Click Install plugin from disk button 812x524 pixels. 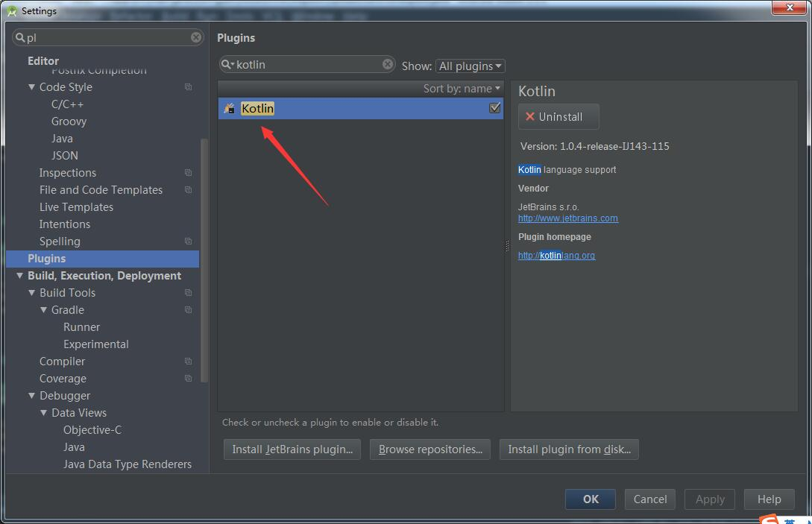click(x=569, y=449)
